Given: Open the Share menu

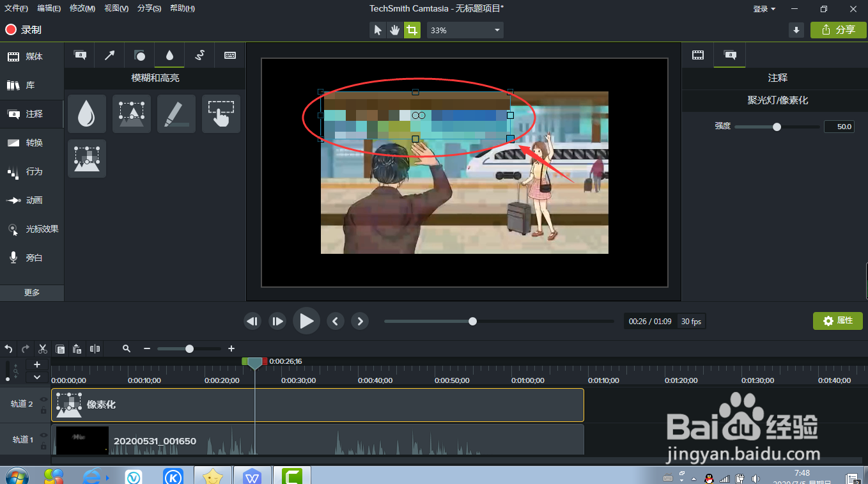Looking at the screenshot, I should (150, 8).
